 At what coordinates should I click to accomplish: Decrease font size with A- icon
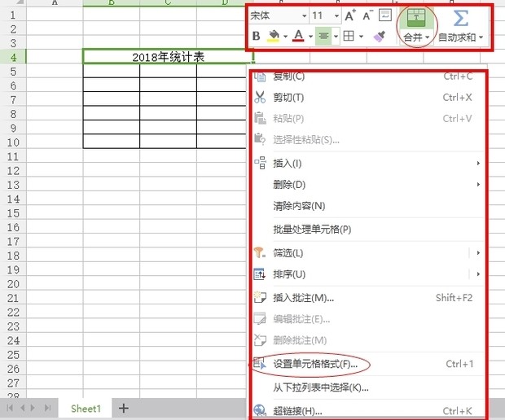(368, 15)
